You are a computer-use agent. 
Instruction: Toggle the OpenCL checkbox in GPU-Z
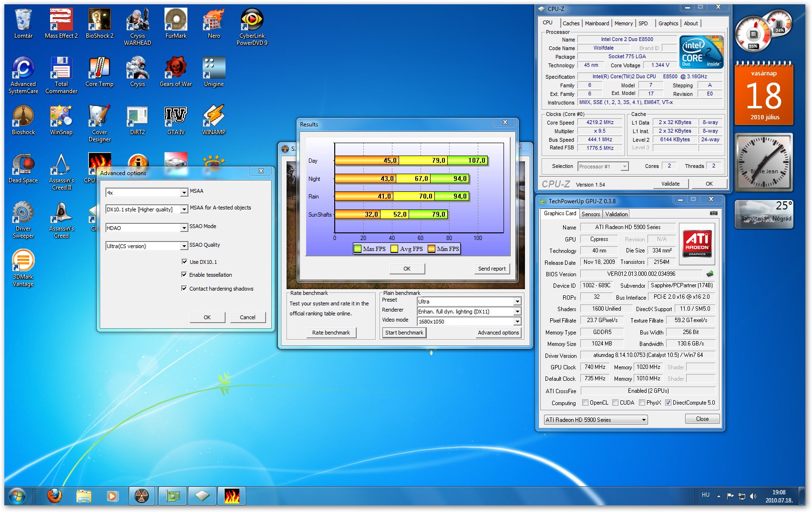pos(585,403)
